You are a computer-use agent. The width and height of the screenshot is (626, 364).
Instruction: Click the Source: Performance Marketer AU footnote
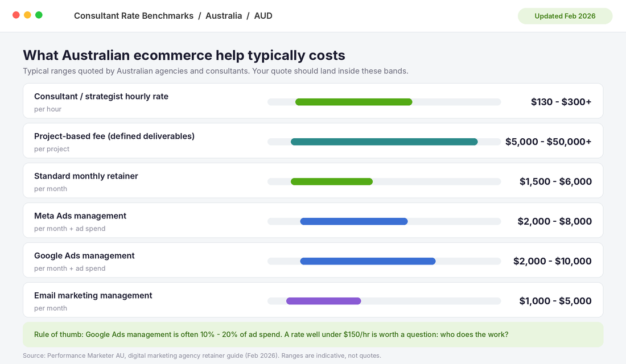tap(202, 355)
